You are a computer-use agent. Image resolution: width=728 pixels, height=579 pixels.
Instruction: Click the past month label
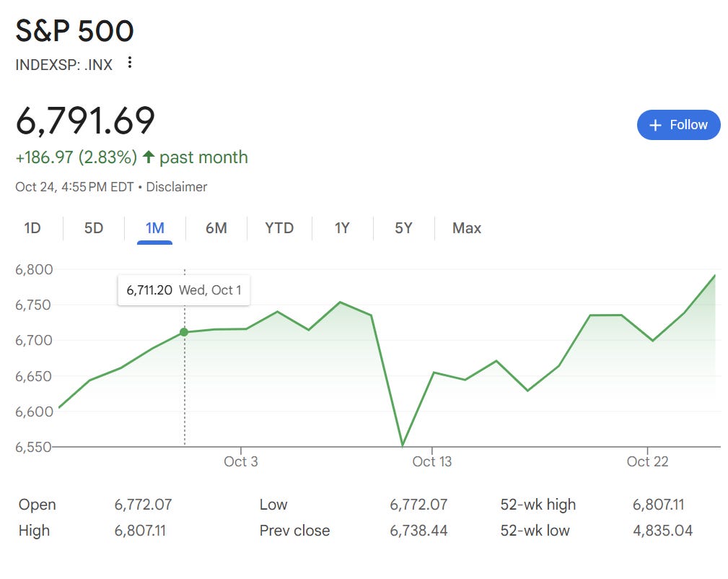[203, 157]
